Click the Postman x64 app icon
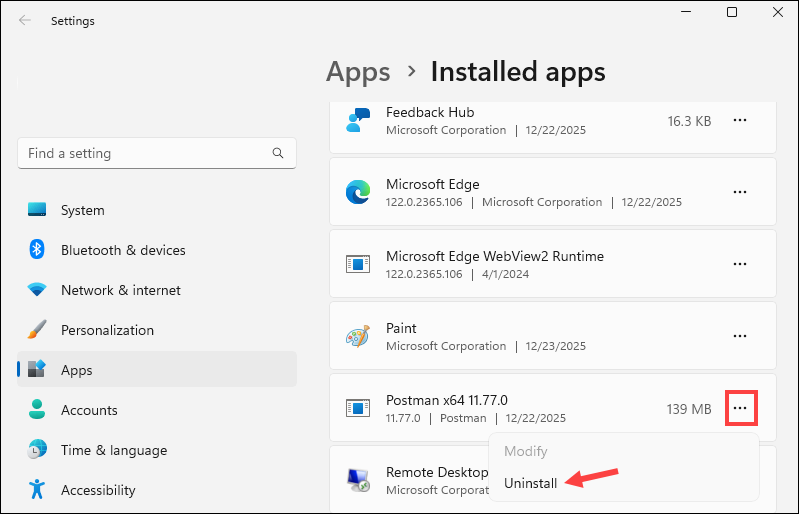Image resolution: width=799 pixels, height=514 pixels. [358, 408]
